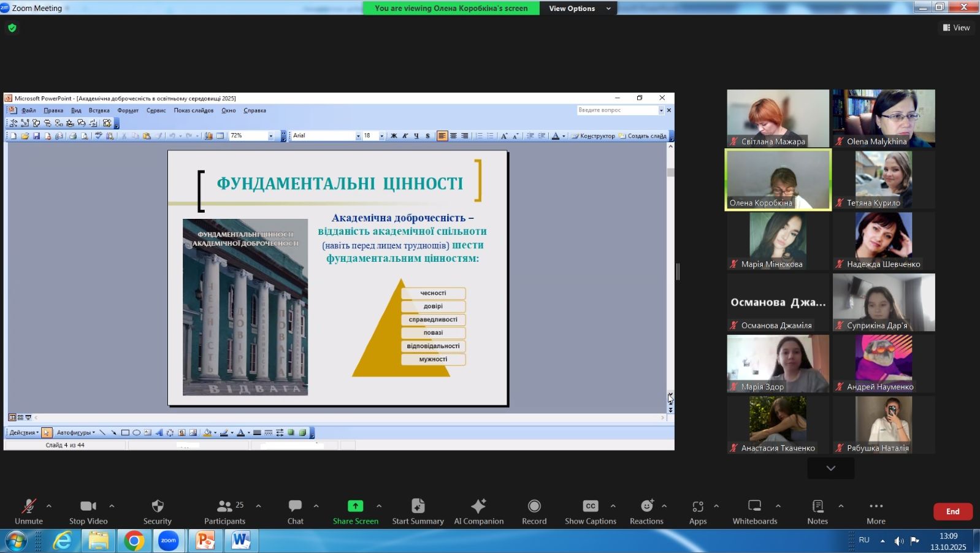Start the AI Companion
Screen dimensions: 980x553
[x=478, y=510]
